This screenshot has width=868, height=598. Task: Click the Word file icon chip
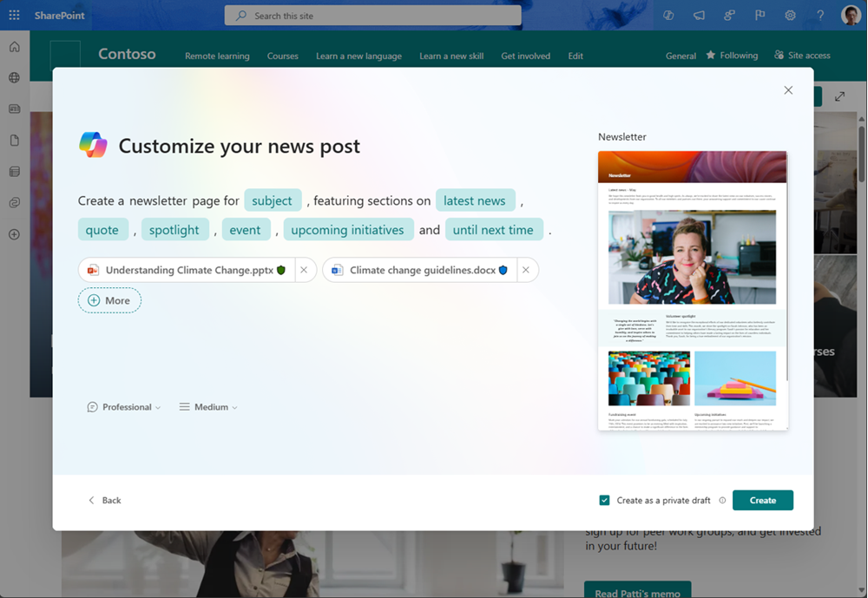tap(337, 270)
